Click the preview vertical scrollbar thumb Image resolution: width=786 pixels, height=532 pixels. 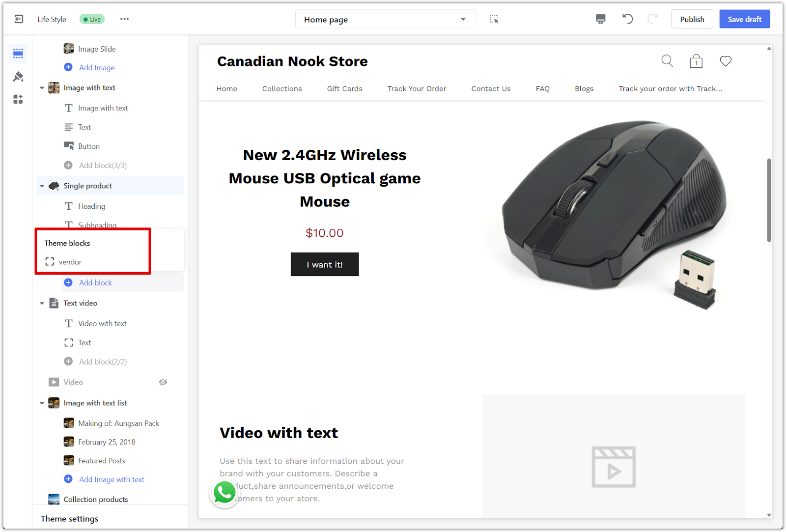click(769, 200)
